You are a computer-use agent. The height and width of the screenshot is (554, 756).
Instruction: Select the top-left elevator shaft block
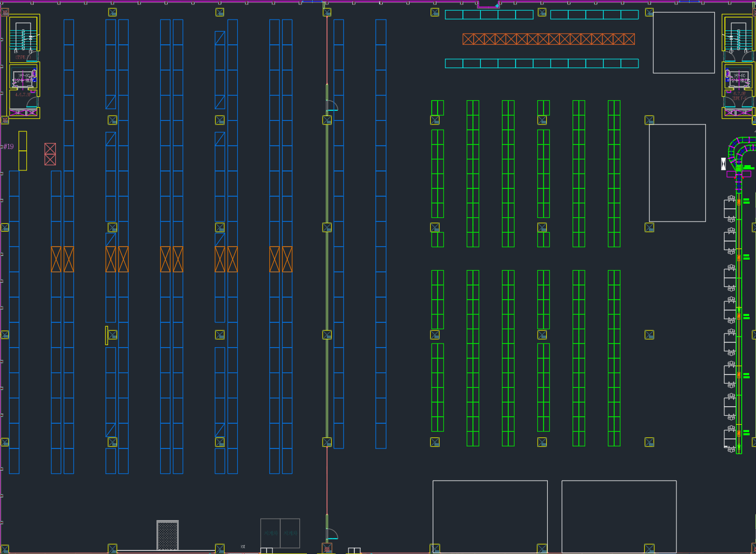(x=24, y=79)
